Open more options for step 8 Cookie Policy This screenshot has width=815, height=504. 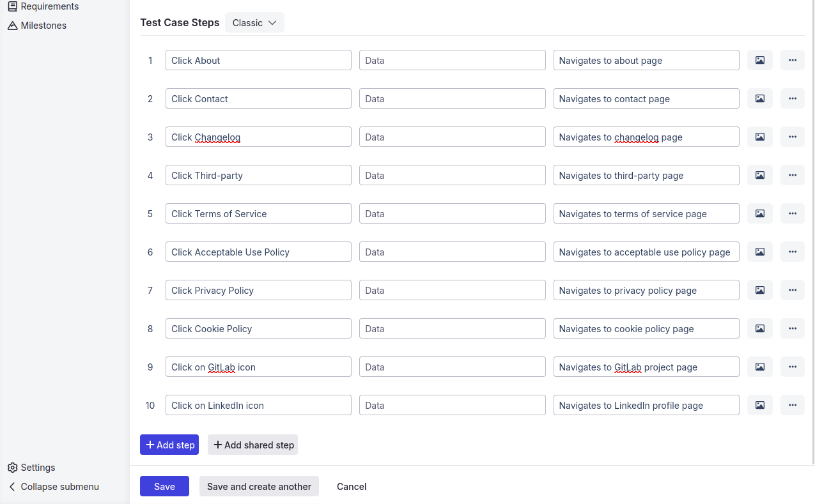(793, 328)
